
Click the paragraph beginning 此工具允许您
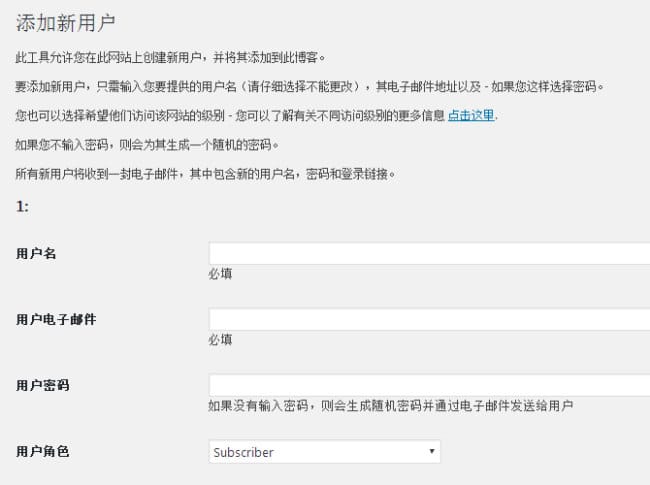pos(170,57)
